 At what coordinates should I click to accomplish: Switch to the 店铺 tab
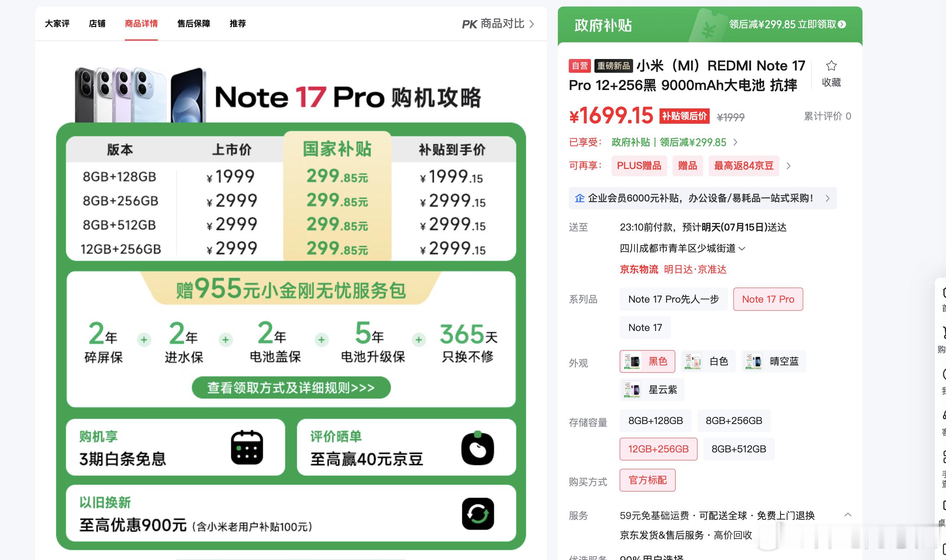point(97,24)
